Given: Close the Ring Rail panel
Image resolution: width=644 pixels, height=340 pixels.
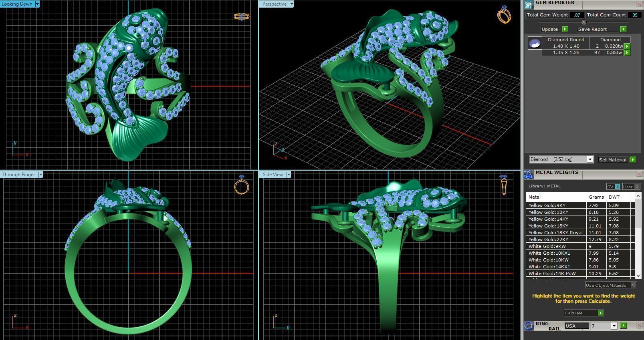Looking at the screenshot, I should pos(639,326).
